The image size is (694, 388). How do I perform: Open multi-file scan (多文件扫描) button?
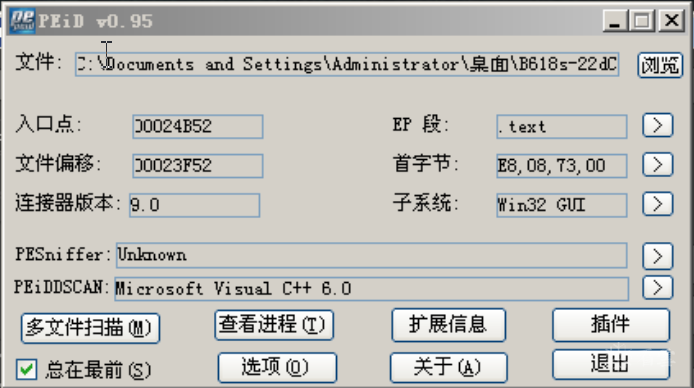click(90, 328)
